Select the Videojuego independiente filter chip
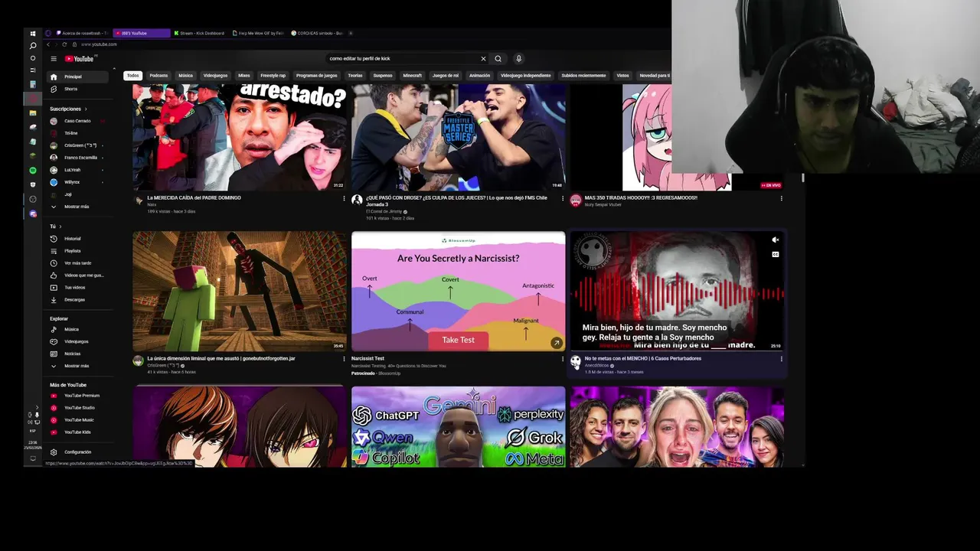 (525, 76)
